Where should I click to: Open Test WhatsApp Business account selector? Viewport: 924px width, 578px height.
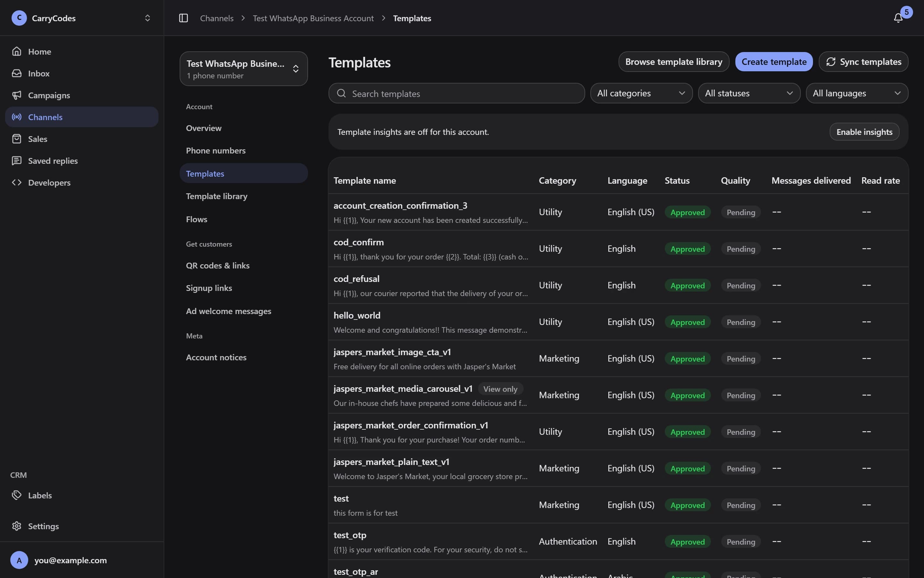coord(244,69)
